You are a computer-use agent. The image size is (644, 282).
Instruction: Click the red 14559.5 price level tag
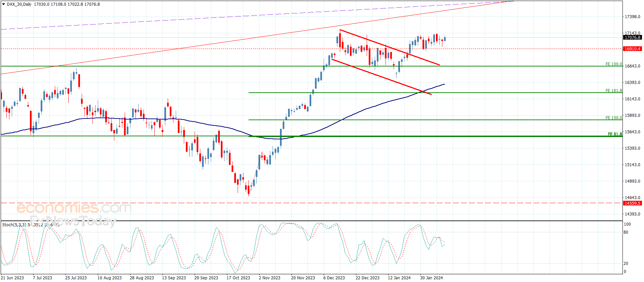632,203
